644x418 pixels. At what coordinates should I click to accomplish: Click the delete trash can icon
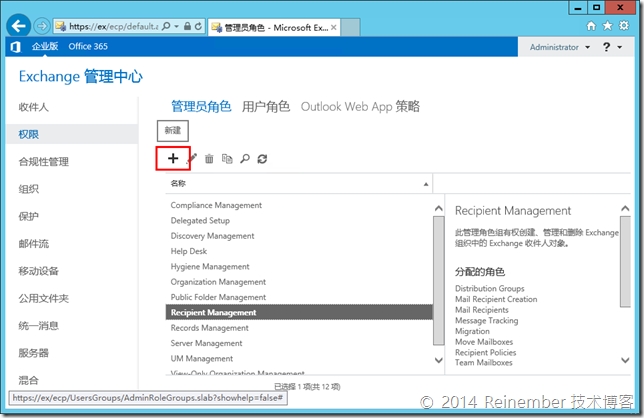(x=209, y=159)
